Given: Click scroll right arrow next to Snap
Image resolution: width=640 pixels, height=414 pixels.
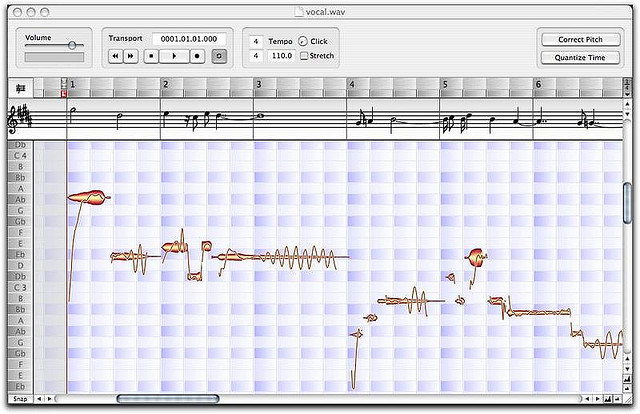Looking at the screenshot, I should (x=50, y=398).
